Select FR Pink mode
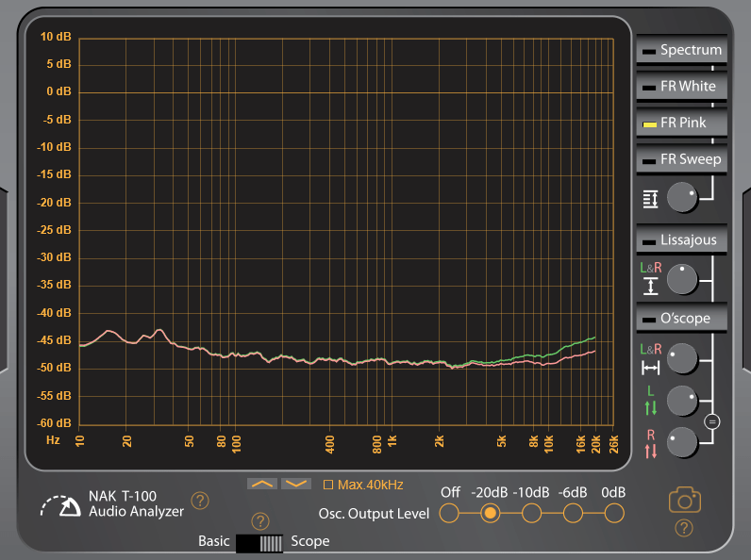The width and height of the screenshot is (751, 560). coord(681,123)
